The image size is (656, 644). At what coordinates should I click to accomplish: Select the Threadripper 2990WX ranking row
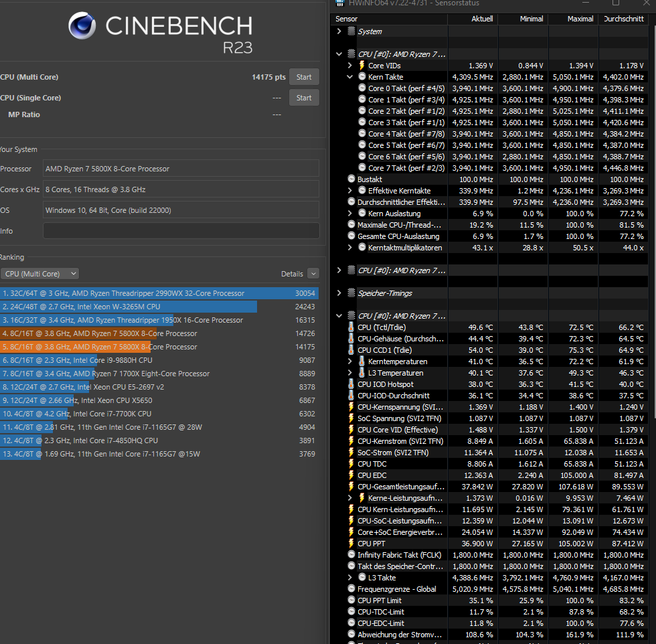pos(159,293)
